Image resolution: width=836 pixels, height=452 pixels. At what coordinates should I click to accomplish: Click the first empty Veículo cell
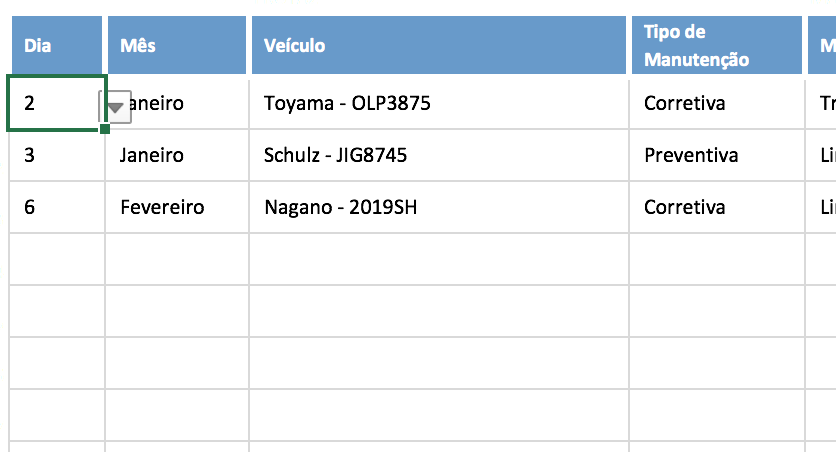coord(438,259)
